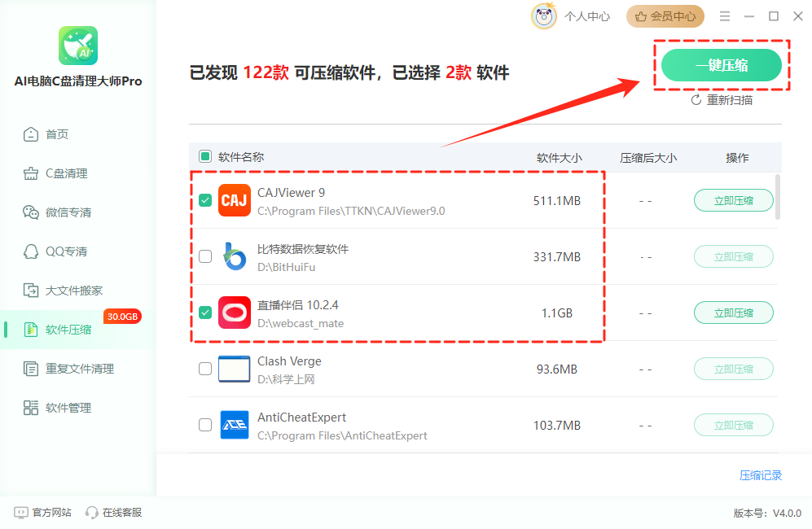
Task: Click the D:\webcast_mate path text
Action: click(301, 324)
